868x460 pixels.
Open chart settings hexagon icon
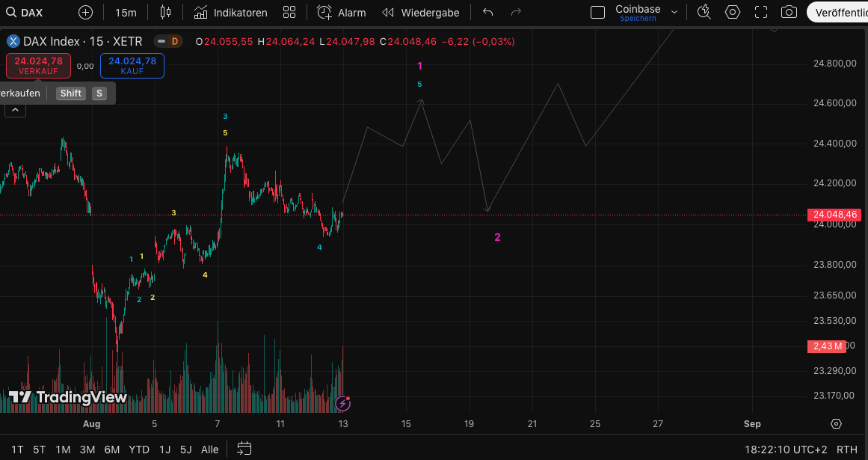point(733,13)
